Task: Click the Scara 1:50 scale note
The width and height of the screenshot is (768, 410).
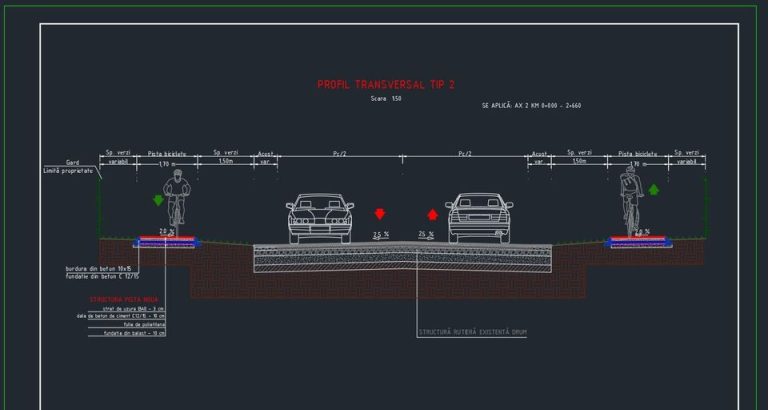Action: [386, 98]
